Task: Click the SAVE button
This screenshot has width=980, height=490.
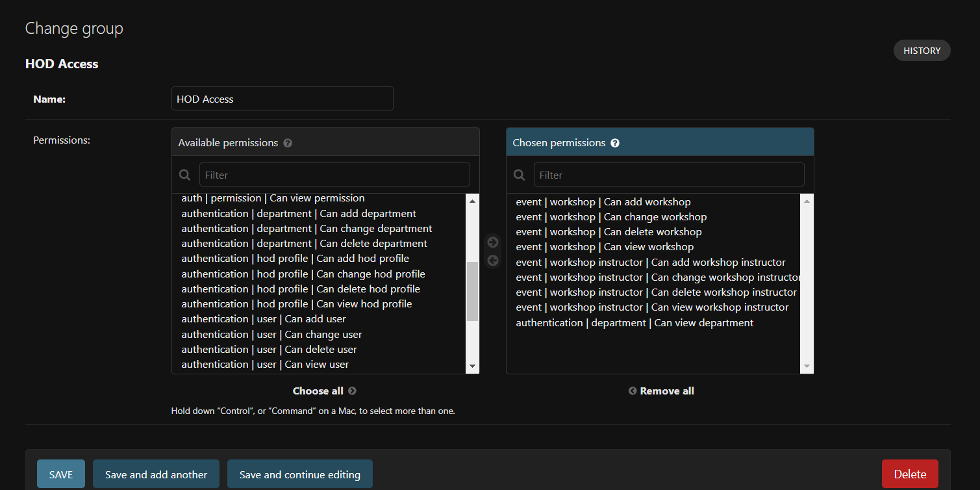Action: pos(61,474)
